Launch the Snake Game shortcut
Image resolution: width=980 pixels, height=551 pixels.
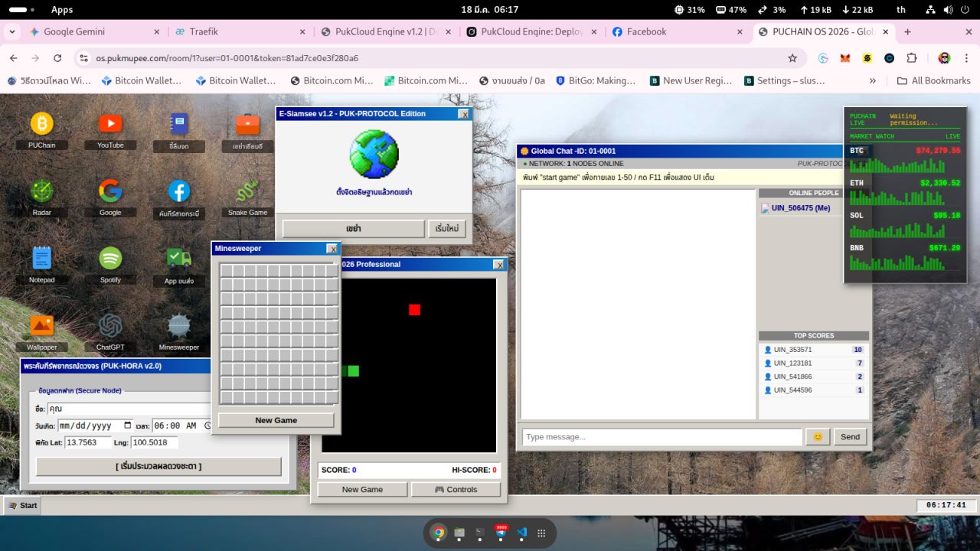tap(247, 191)
